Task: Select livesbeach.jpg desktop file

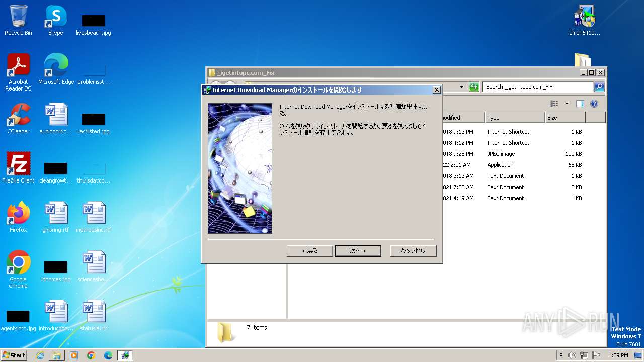Action: (94, 24)
